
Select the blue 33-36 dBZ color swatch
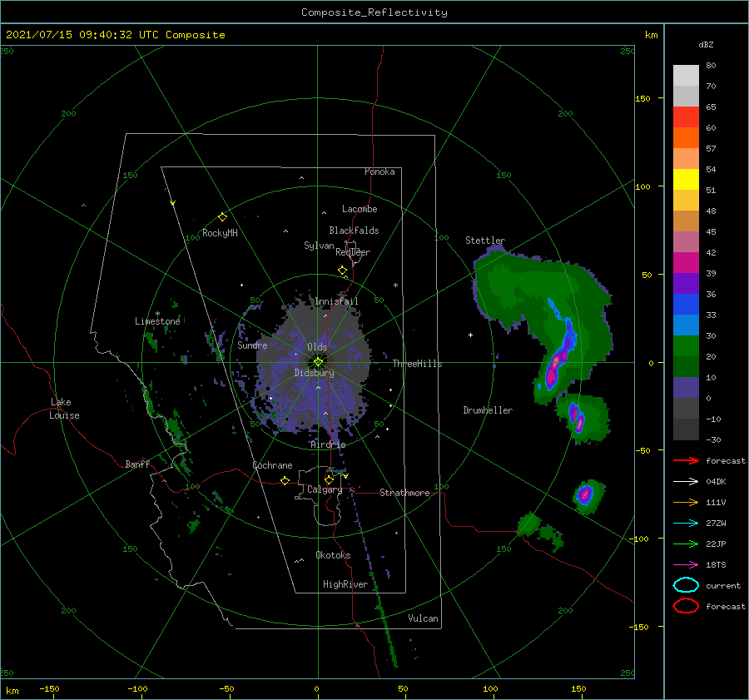click(686, 305)
